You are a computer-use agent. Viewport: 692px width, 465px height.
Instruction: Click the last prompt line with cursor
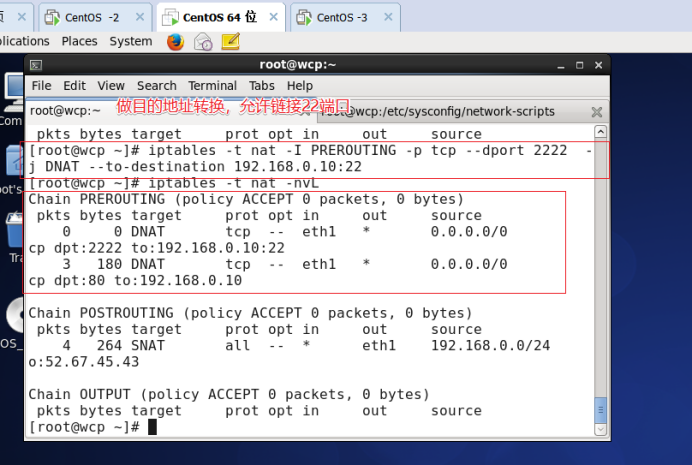pyautogui.click(x=93, y=427)
